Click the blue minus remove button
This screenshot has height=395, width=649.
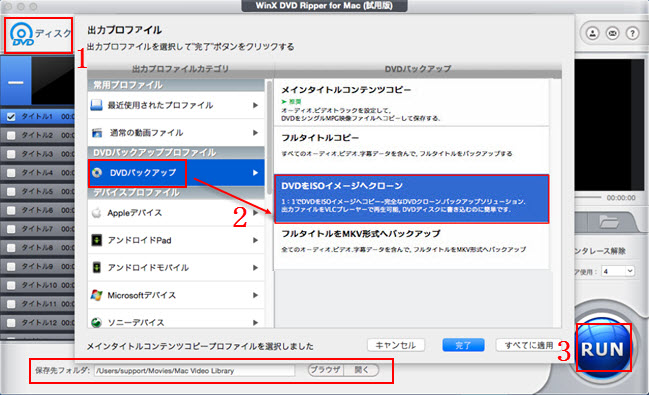(x=16, y=82)
